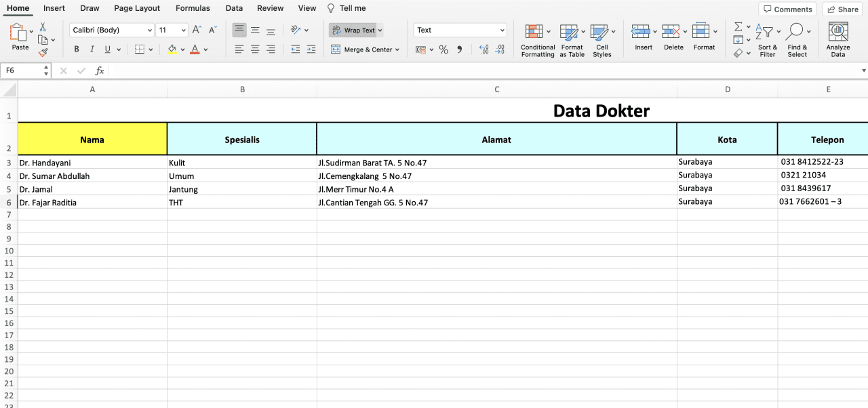Open the Home ribbon tab
Screen dimensions: 868x408
18,8
